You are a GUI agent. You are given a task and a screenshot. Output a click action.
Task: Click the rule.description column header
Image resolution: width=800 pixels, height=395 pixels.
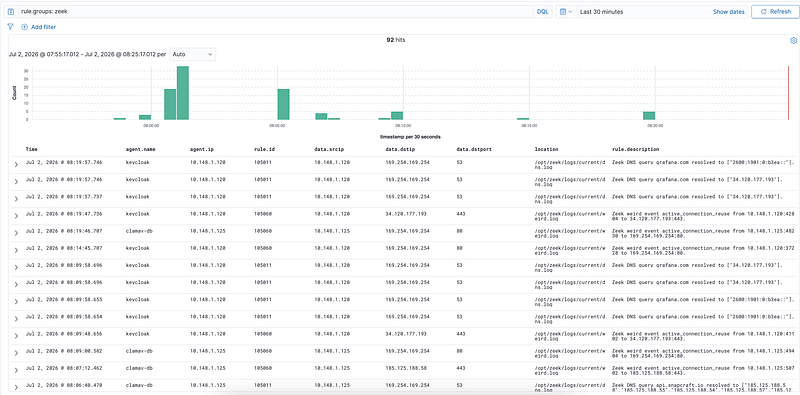(x=635, y=150)
